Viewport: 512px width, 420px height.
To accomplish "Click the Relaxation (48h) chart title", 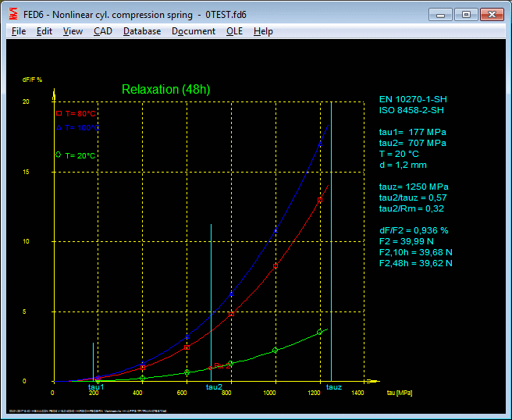I will point(165,90).
